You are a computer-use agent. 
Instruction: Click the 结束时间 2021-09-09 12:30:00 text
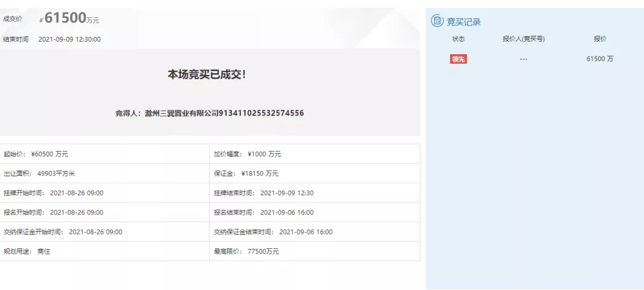pos(69,39)
